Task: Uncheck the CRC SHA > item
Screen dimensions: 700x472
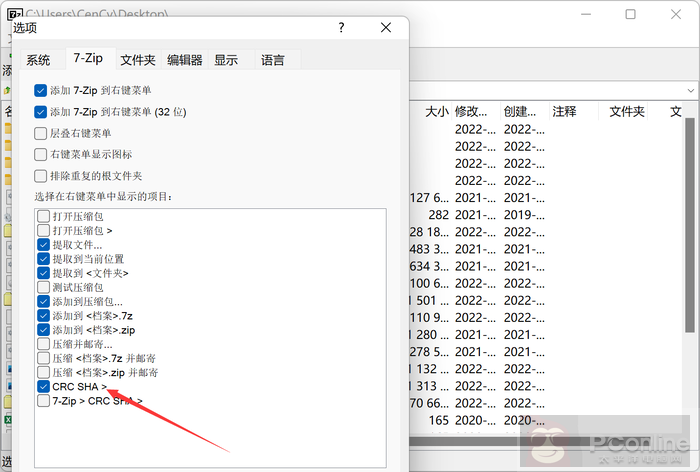Action: click(x=44, y=386)
